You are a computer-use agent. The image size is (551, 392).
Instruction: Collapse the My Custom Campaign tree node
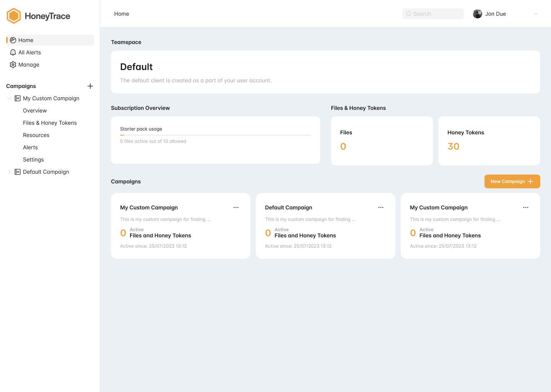coord(9,98)
